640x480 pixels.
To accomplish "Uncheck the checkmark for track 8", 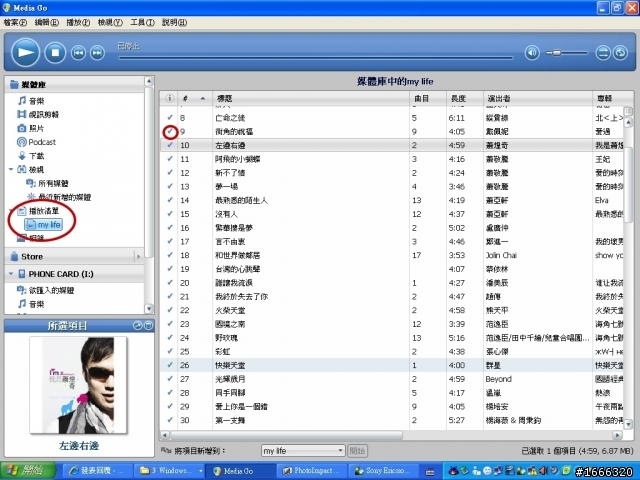I will pyautogui.click(x=170, y=118).
